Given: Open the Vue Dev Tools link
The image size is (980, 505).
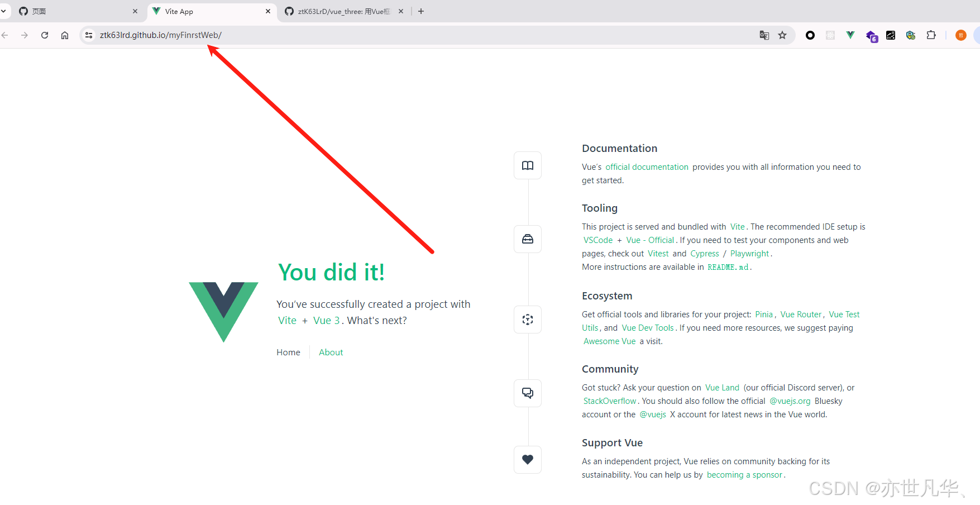Looking at the screenshot, I should [x=648, y=328].
